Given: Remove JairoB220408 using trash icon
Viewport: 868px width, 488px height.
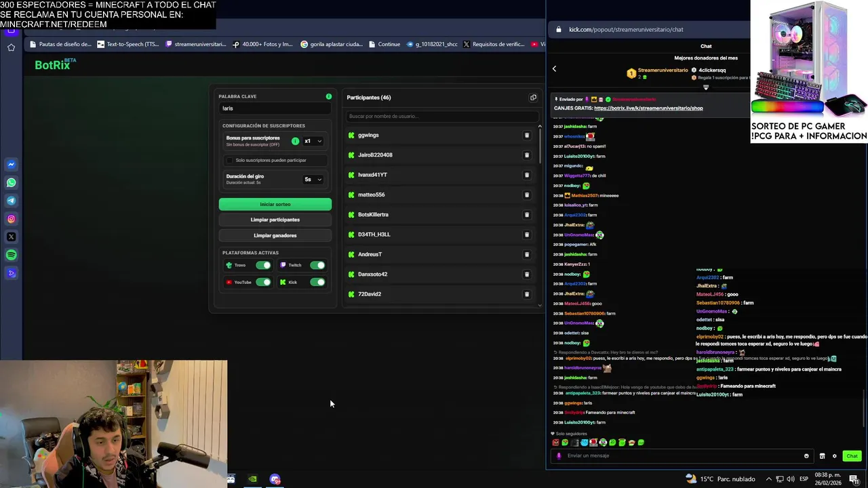Looking at the screenshot, I should point(527,155).
